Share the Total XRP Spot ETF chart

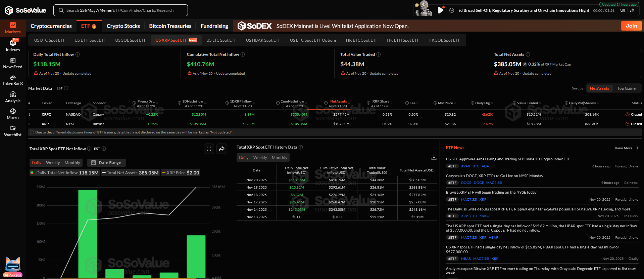pyautogui.click(x=222, y=149)
